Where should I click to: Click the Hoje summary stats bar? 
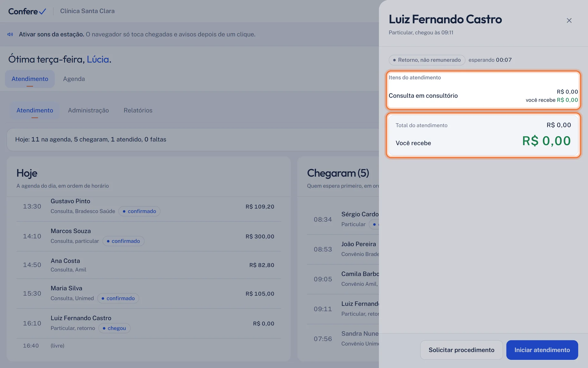click(x=193, y=140)
